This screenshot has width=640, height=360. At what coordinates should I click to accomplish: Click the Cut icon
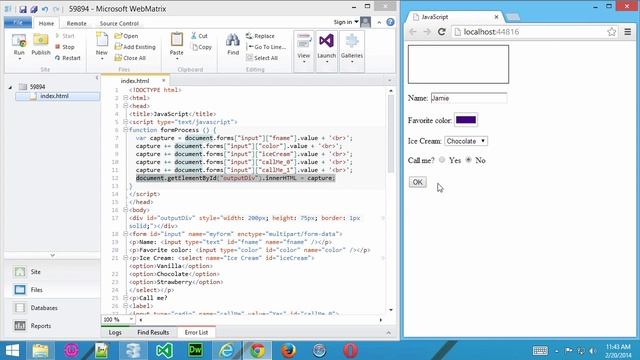199,36
